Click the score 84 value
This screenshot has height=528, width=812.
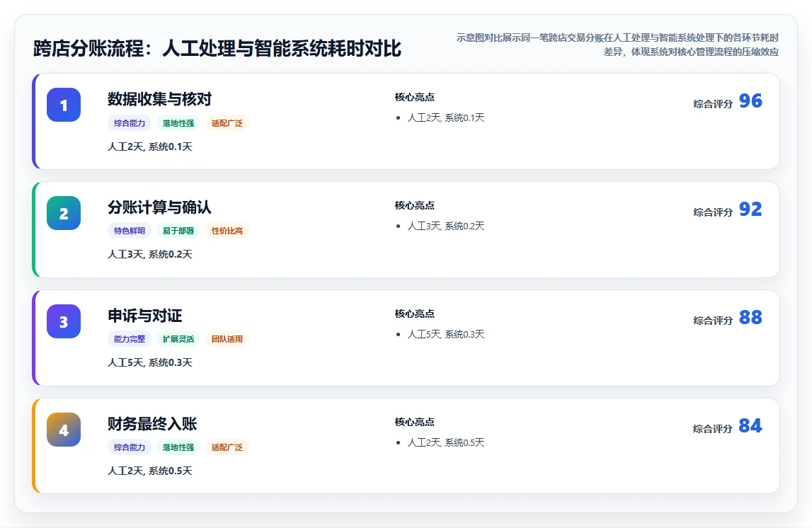[750, 425]
